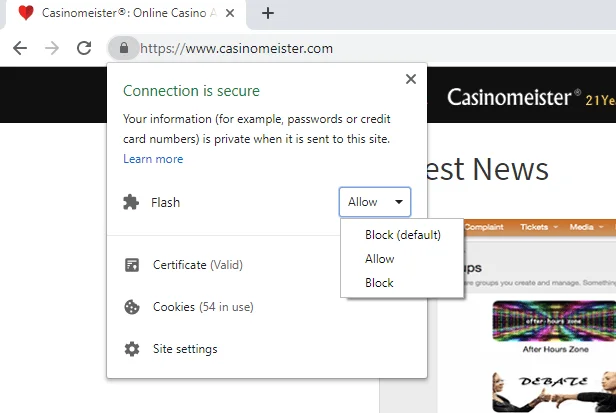Click the address bar URL
Image resolution: width=616 pixels, height=413 pixels.
tap(236, 48)
